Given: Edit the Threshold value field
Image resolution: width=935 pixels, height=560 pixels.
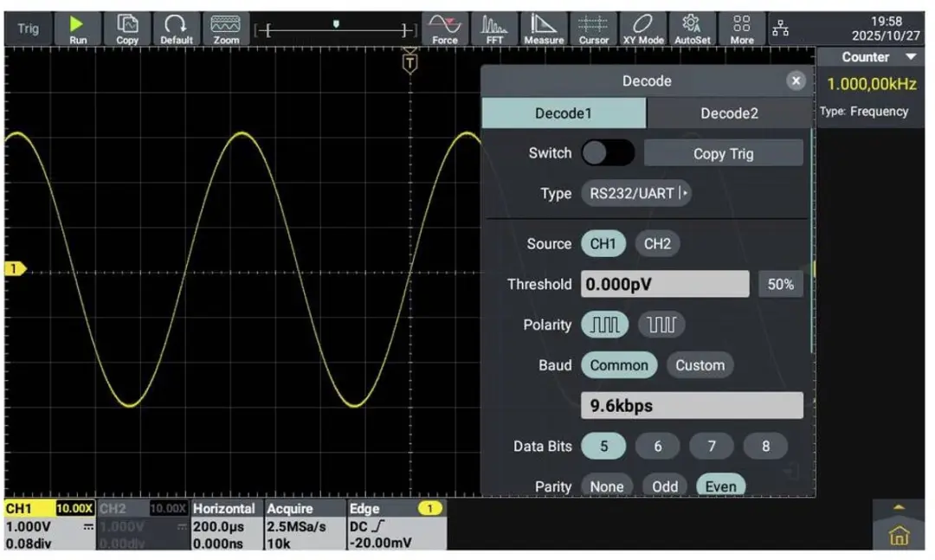Looking at the screenshot, I should 665,284.
